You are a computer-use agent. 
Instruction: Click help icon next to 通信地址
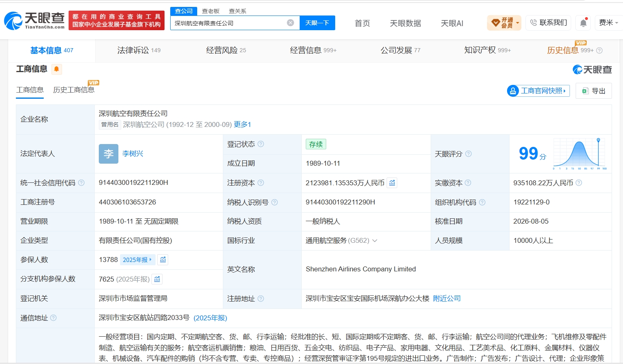[53, 318]
